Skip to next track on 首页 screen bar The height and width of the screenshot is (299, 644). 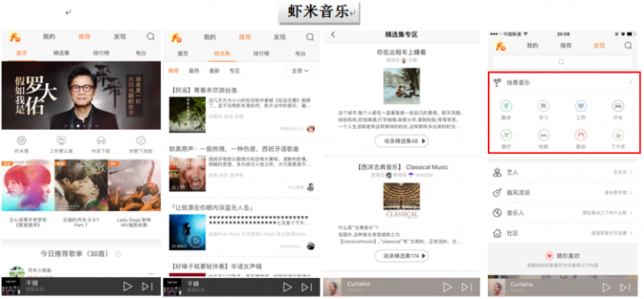click(x=147, y=286)
